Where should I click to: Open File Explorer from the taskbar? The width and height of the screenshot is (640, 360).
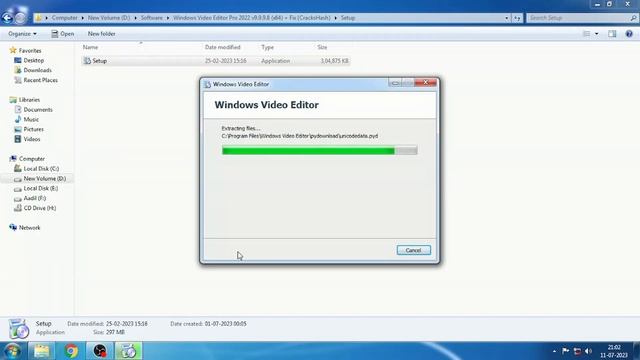pyautogui.click(x=42, y=351)
